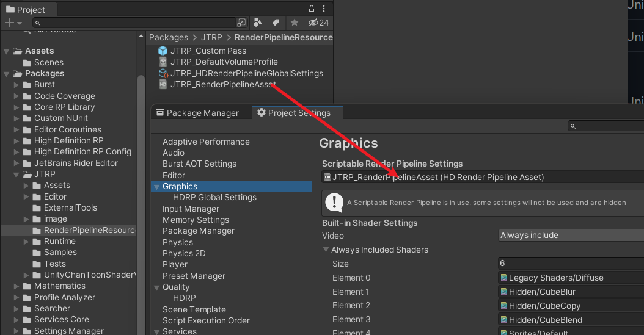Select the JTRP_Custom Pass prefab icon
Screen dimensions: 644x335
point(163,51)
